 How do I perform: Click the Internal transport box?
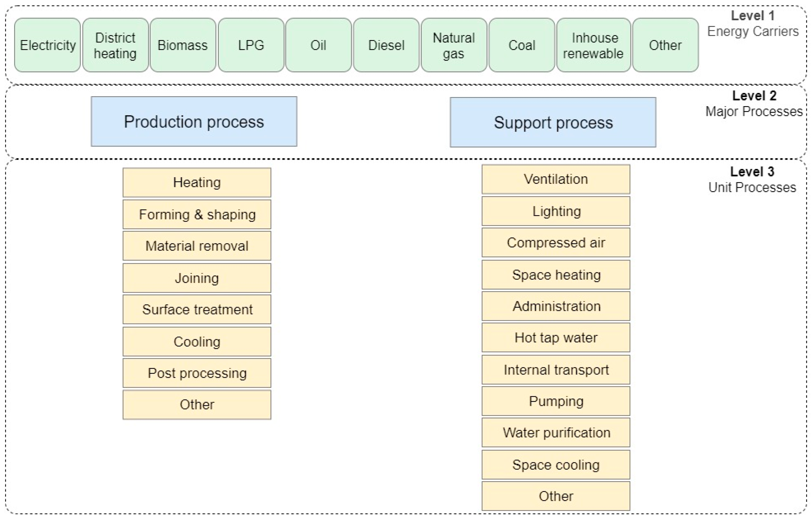(x=556, y=370)
